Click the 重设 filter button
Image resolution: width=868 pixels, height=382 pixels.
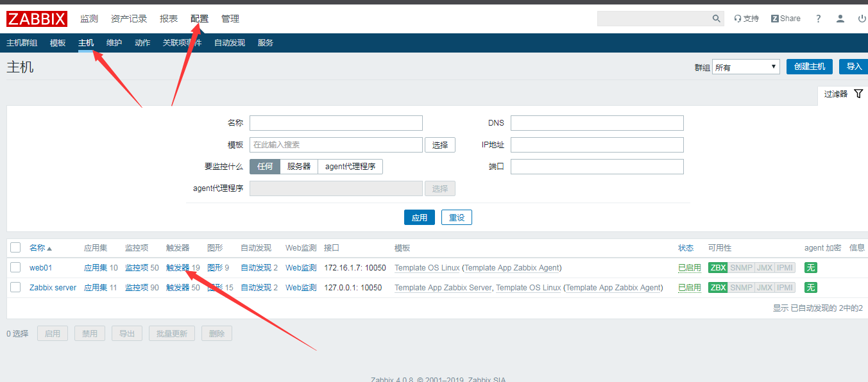(x=457, y=217)
